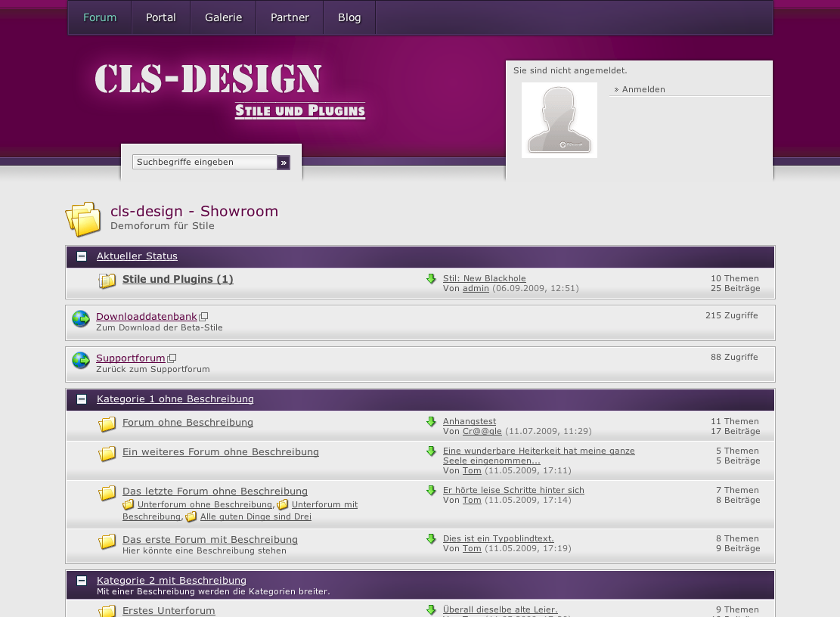Switch to the Galerie tab
The width and height of the screenshot is (840, 617).
[x=223, y=17]
